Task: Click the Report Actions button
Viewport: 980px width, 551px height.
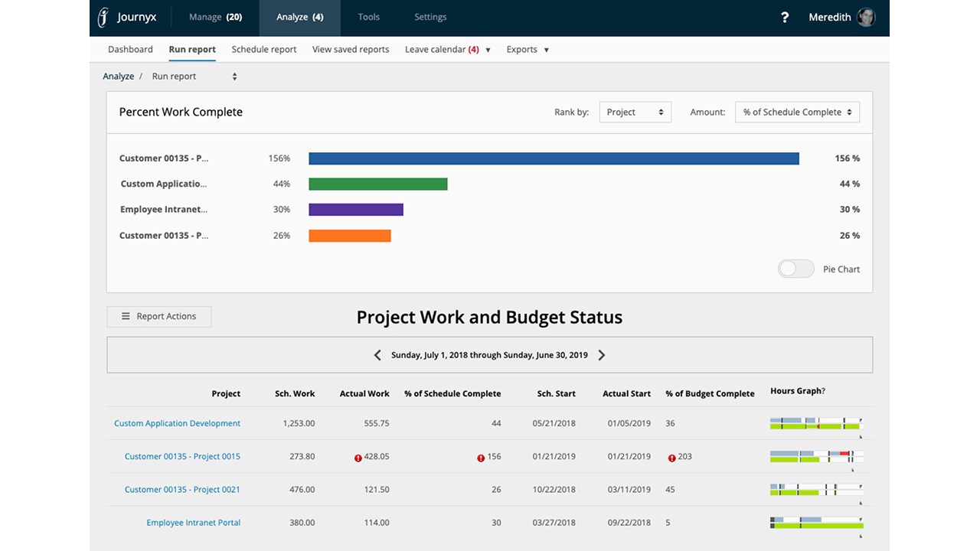Action: (x=158, y=317)
